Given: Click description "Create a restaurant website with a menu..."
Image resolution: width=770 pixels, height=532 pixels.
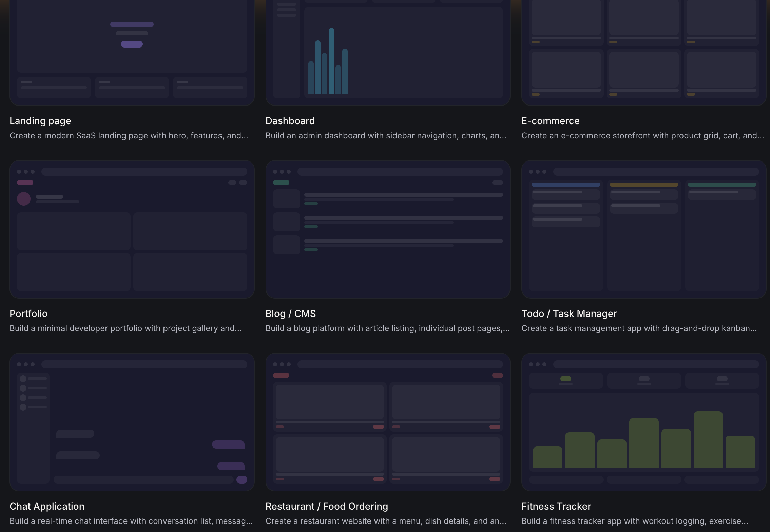Looking at the screenshot, I should (x=386, y=521).
